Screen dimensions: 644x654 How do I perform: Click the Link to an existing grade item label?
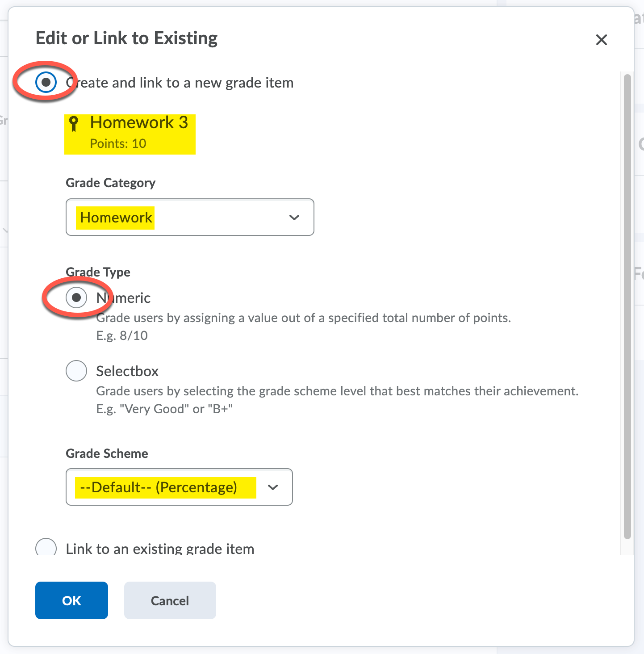[160, 549]
